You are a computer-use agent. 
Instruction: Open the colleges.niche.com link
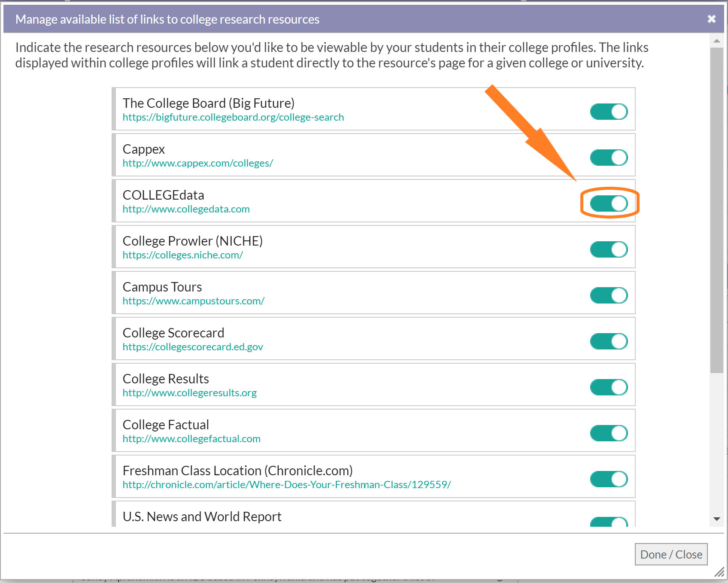tap(183, 255)
